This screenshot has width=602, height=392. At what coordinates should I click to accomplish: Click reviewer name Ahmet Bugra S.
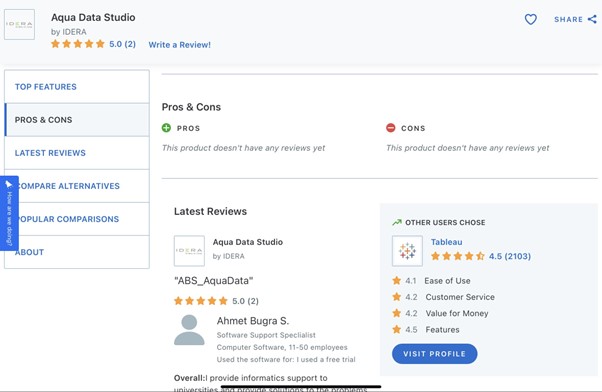253,321
